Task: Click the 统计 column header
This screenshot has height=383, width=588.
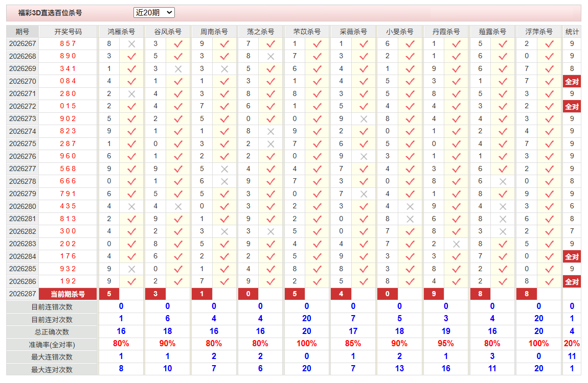Action: (572, 32)
